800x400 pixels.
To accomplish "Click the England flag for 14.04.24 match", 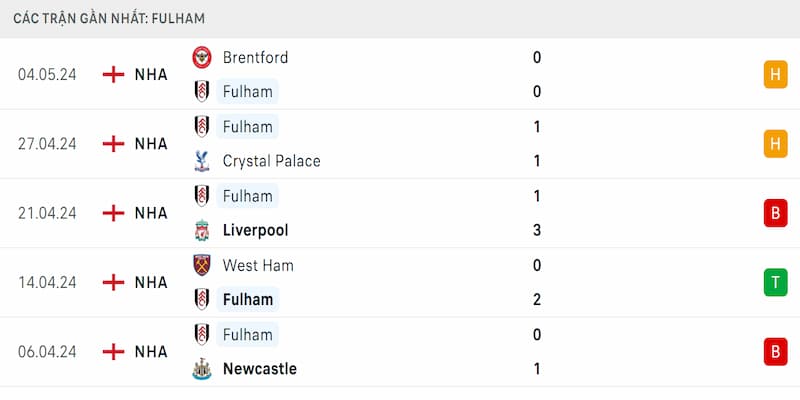I will [x=114, y=282].
